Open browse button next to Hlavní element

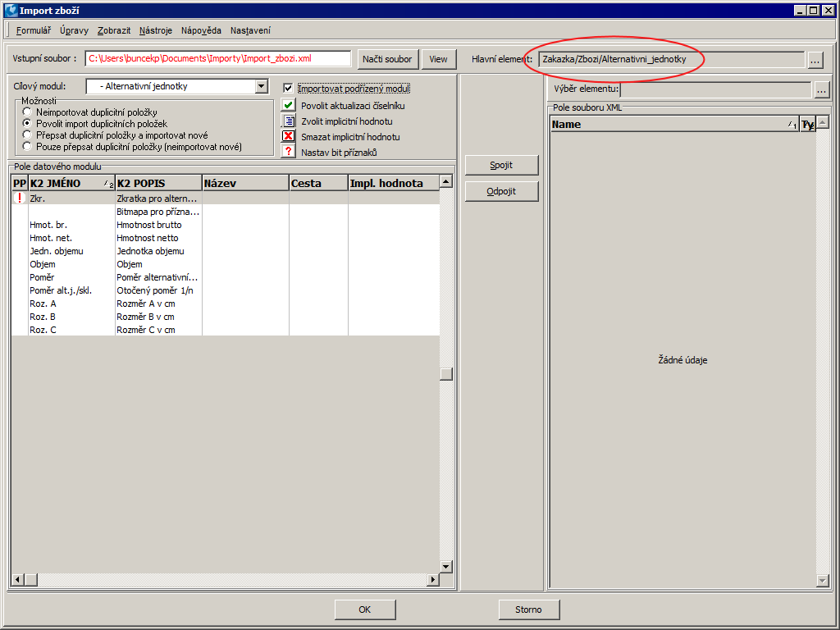[x=815, y=59]
